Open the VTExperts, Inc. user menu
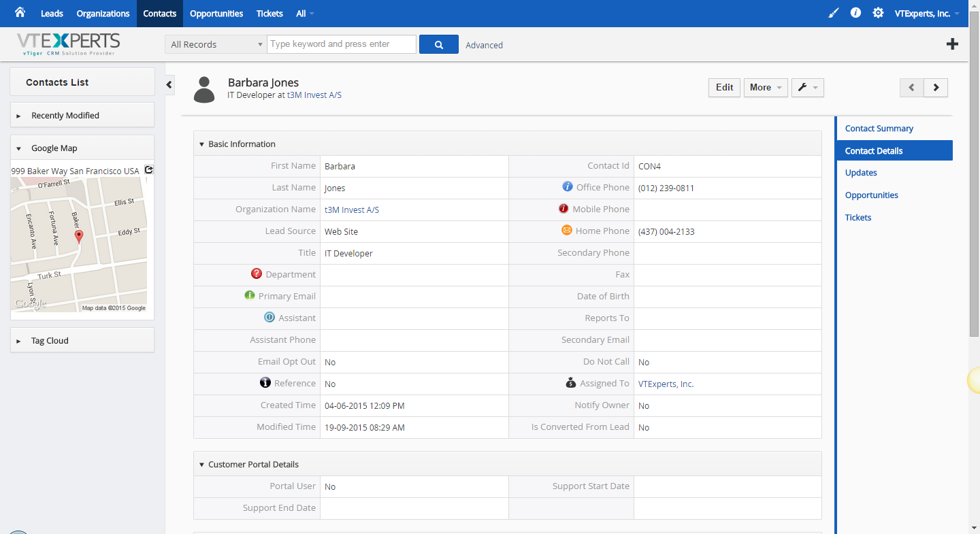This screenshot has width=980, height=534. [x=928, y=14]
